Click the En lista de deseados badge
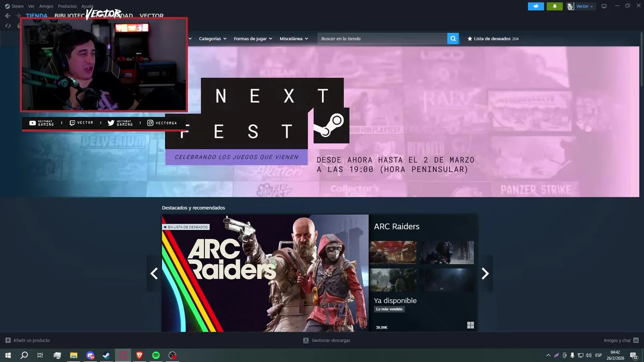 click(x=186, y=227)
